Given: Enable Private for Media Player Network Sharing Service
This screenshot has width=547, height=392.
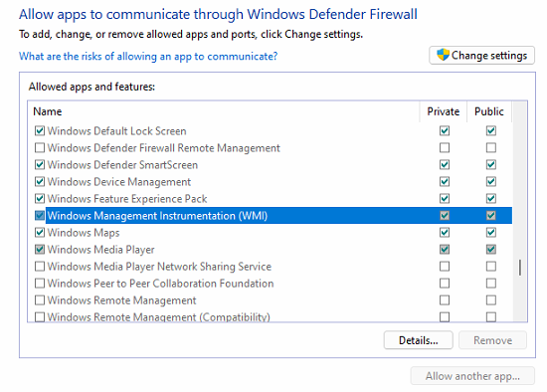Looking at the screenshot, I should click(x=445, y=267).
